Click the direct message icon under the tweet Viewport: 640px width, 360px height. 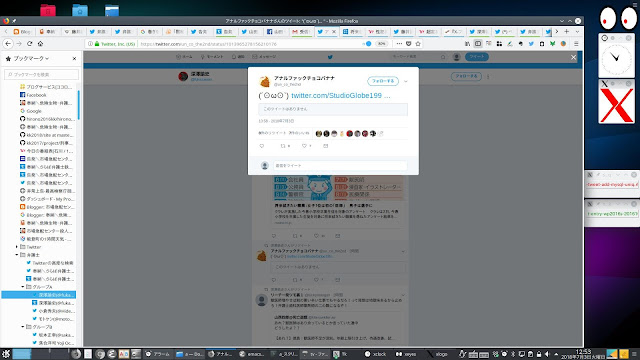[326, 146]
